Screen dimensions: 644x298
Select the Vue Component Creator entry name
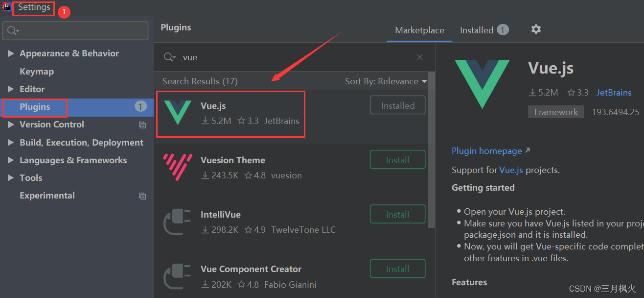[x=251, y=269]
